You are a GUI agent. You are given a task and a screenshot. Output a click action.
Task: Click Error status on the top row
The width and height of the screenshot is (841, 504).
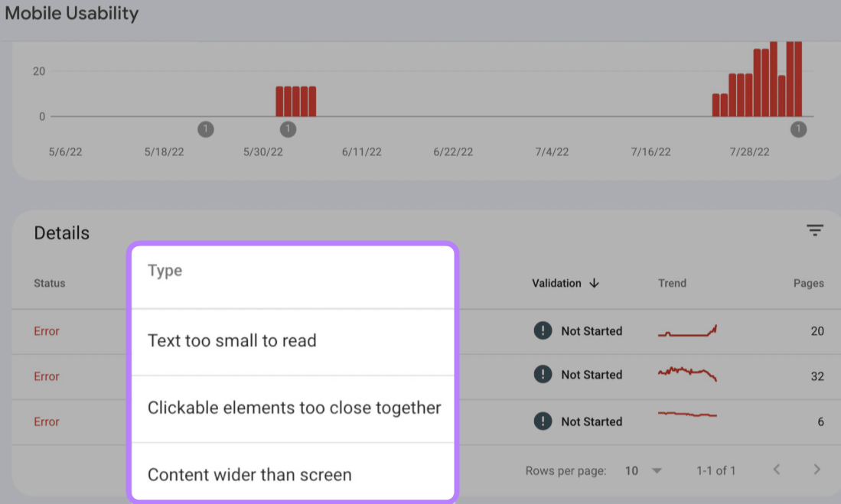pyautogui.click(x=46, y=330)
